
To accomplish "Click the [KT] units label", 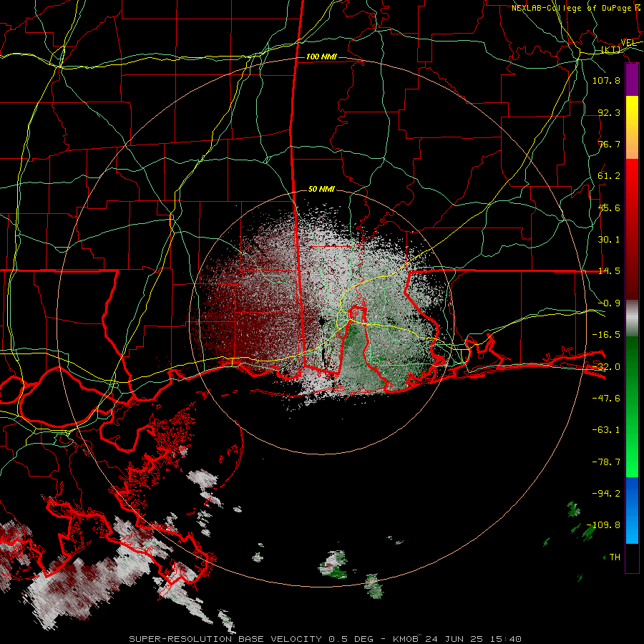I will click(611, 50).
